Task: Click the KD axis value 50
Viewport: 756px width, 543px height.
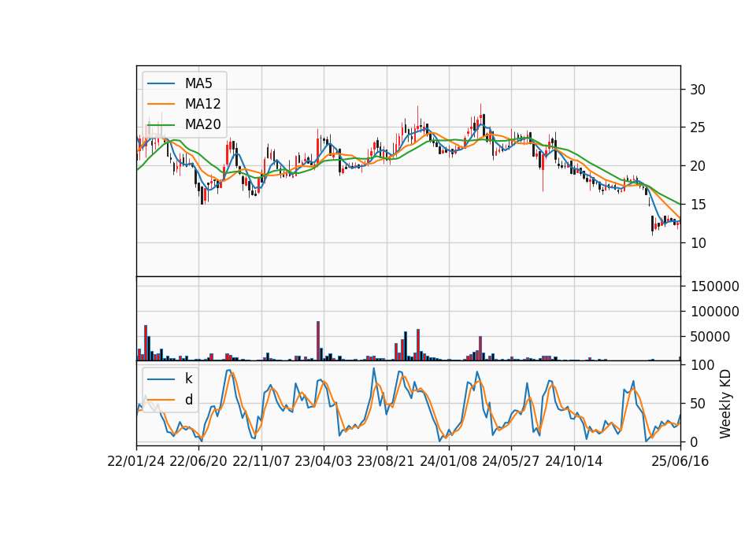Action: [698, 404]
